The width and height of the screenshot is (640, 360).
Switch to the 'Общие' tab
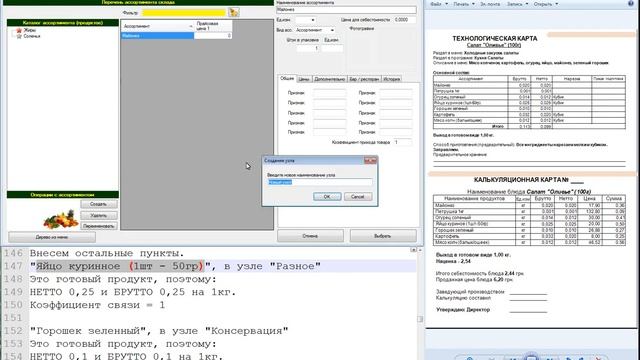pyautogui.click(x=287, y=78)
